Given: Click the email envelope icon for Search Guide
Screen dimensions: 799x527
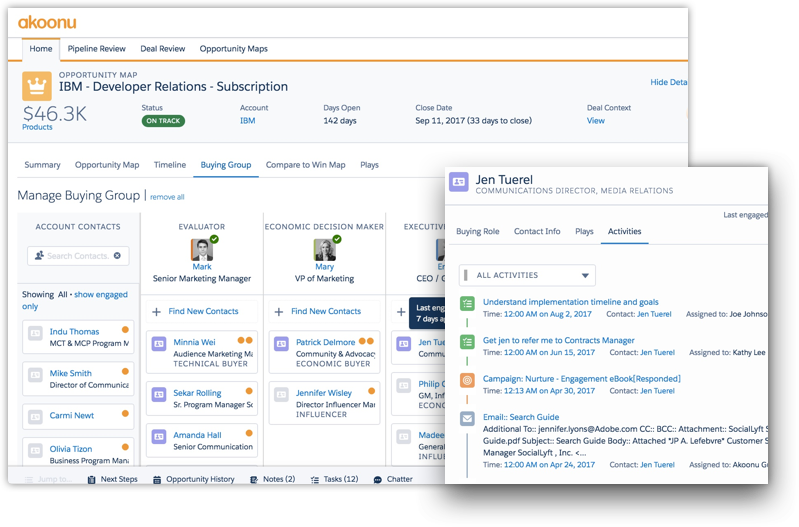Looking at the screenshot, I should pos(467,419).
